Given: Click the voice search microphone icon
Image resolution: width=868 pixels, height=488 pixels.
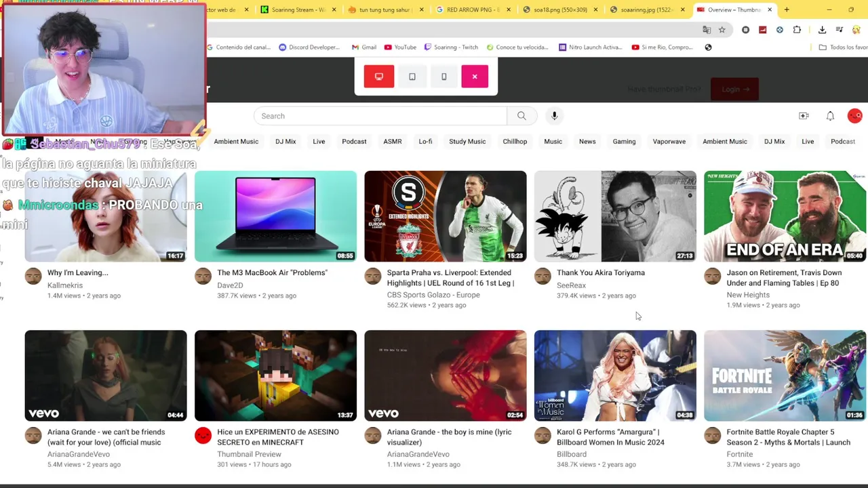Looking at the screenshot, I should point(554,116).
